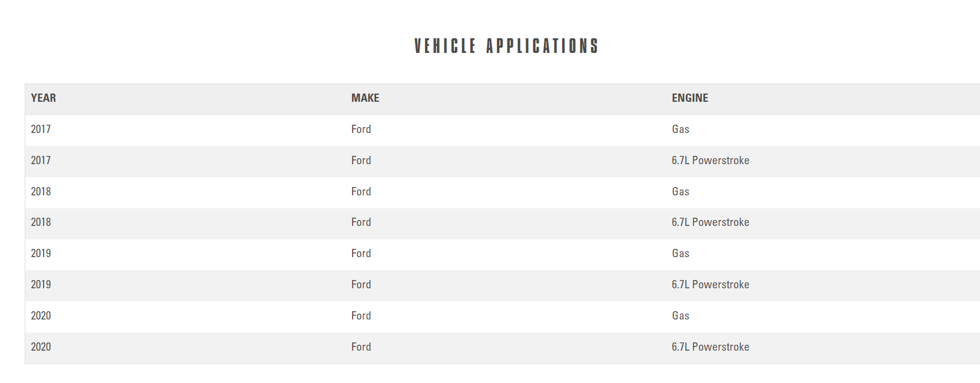Click 6.7L Powerstroke in the 2017 row
The width and height of the screenshot is (980, 383).
(710, 161)
